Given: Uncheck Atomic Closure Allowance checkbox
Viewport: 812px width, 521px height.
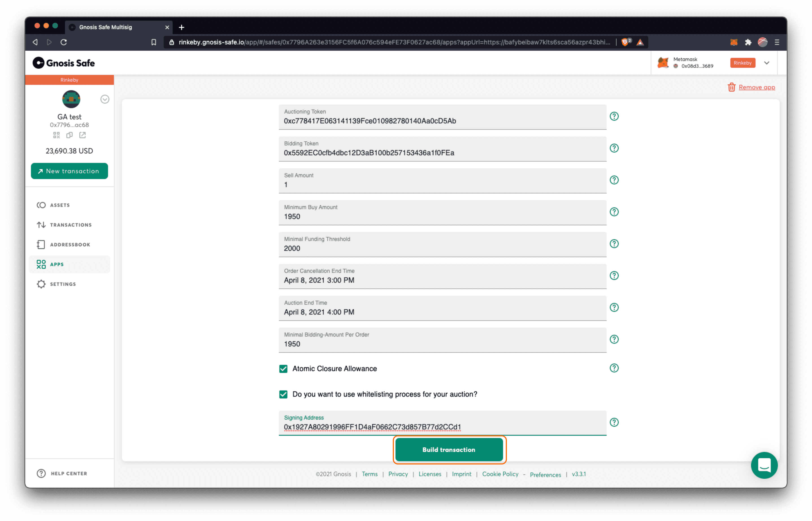Looking at the screenshot, I should pos(283,369).
